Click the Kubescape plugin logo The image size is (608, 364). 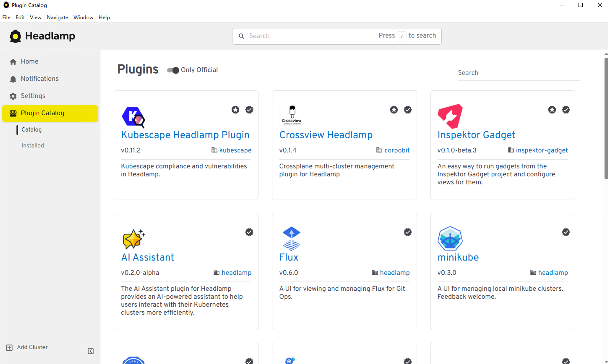coord(133,117)
